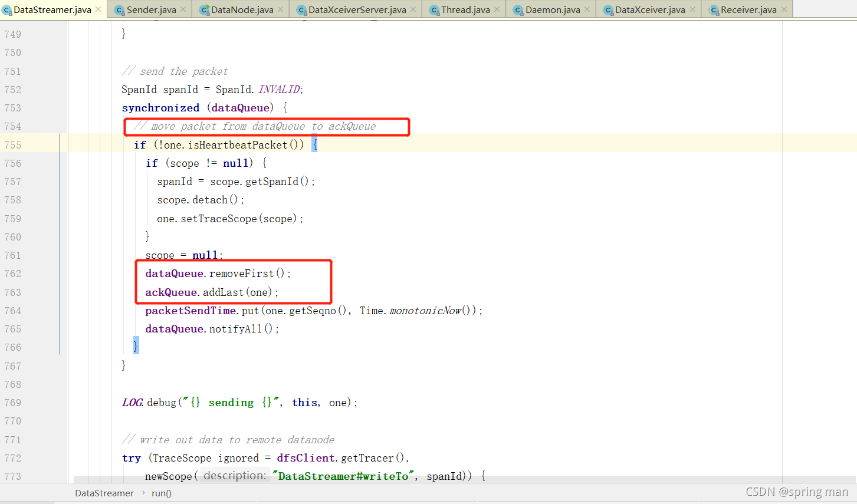Click the DataXceiverServer.java class icon
The height and width of the screenshot is (504, 857).
pyautogui.click(x=301, y=10)
